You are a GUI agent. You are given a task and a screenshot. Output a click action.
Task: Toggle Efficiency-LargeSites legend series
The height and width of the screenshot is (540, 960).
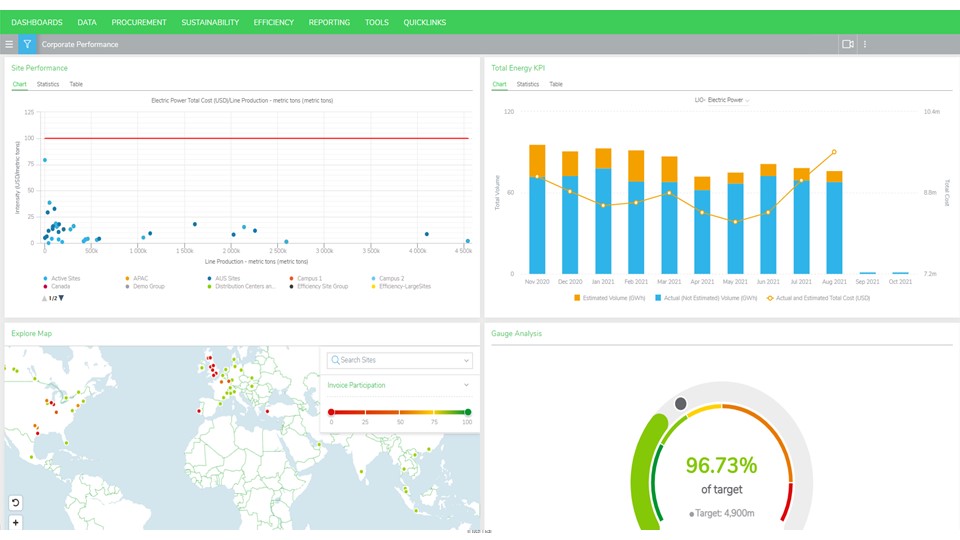(x=401, y=287)
